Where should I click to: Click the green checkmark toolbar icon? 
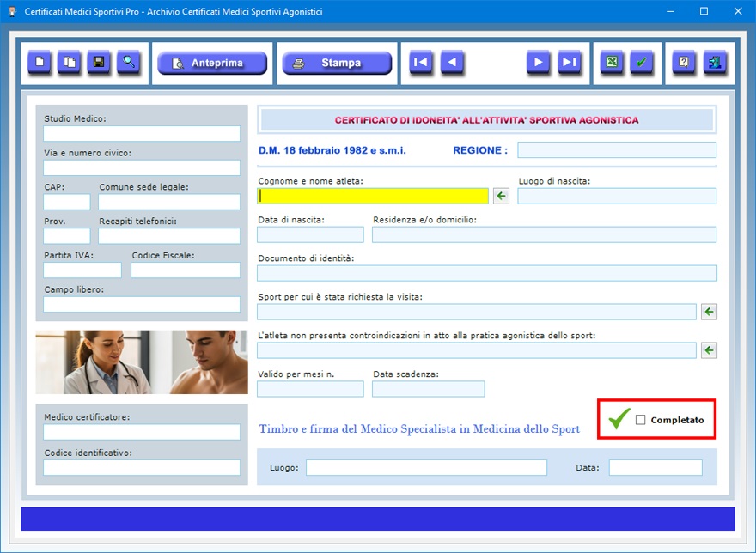642,63
